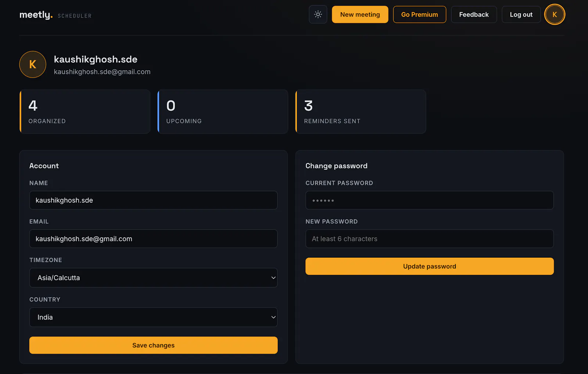588x374 pixels.
Task: Click the kaushikghosh.sde profile heading
Action: (x=96, y=59)
